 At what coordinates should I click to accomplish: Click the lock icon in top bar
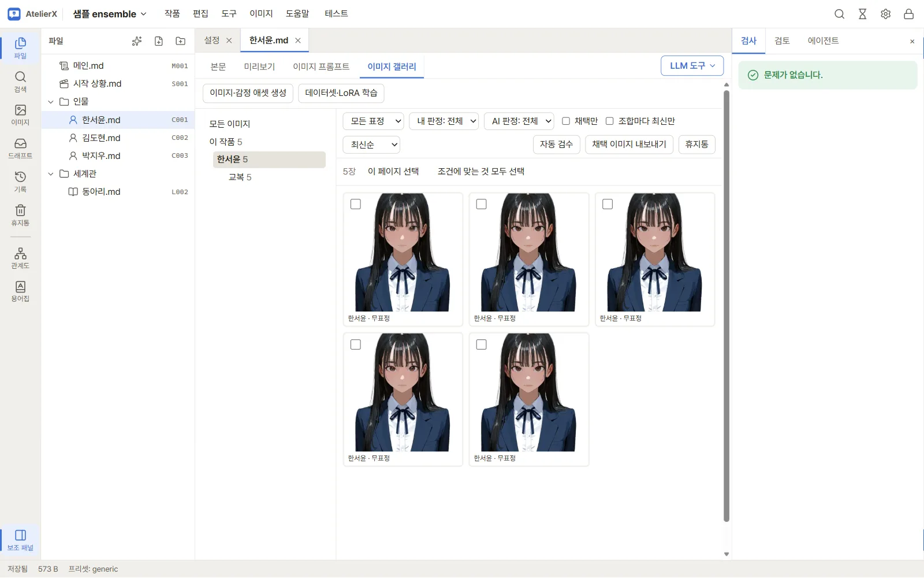pos(909,14)
